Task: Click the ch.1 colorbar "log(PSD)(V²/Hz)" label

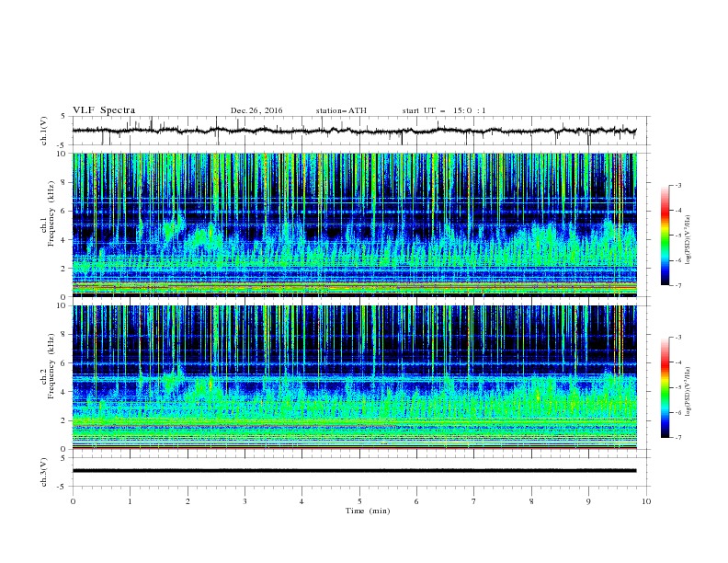Action: (688, 240)
